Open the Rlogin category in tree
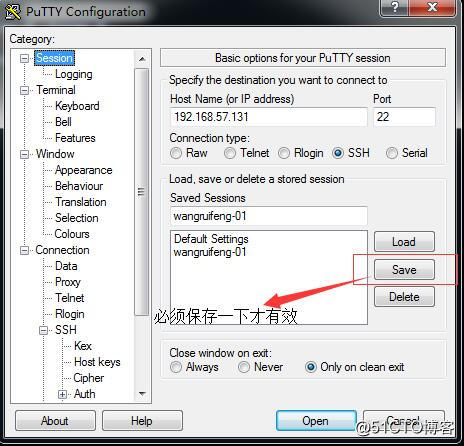The height and width of the screenshot is (446, 464). pos(70,314)
